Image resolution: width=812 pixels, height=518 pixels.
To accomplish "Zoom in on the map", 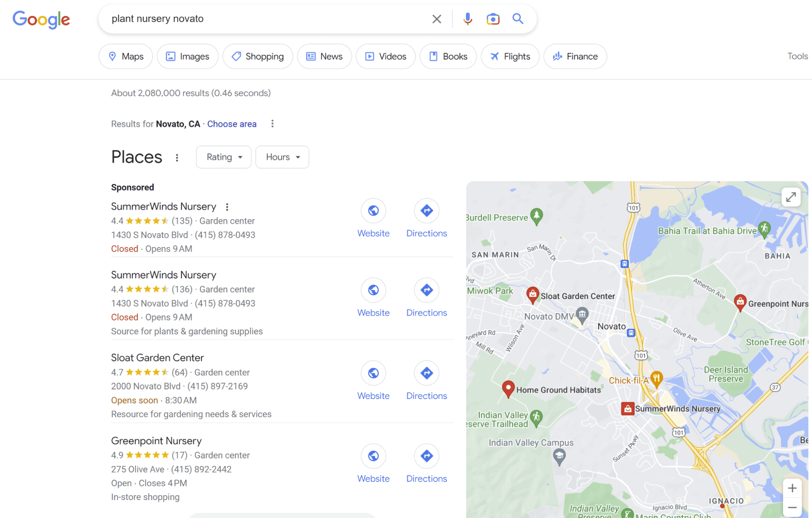I will click(792, 488).
